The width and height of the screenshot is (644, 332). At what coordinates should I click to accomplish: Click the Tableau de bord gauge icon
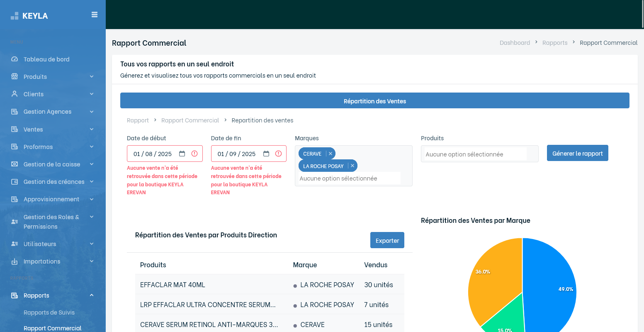[15, 59]
